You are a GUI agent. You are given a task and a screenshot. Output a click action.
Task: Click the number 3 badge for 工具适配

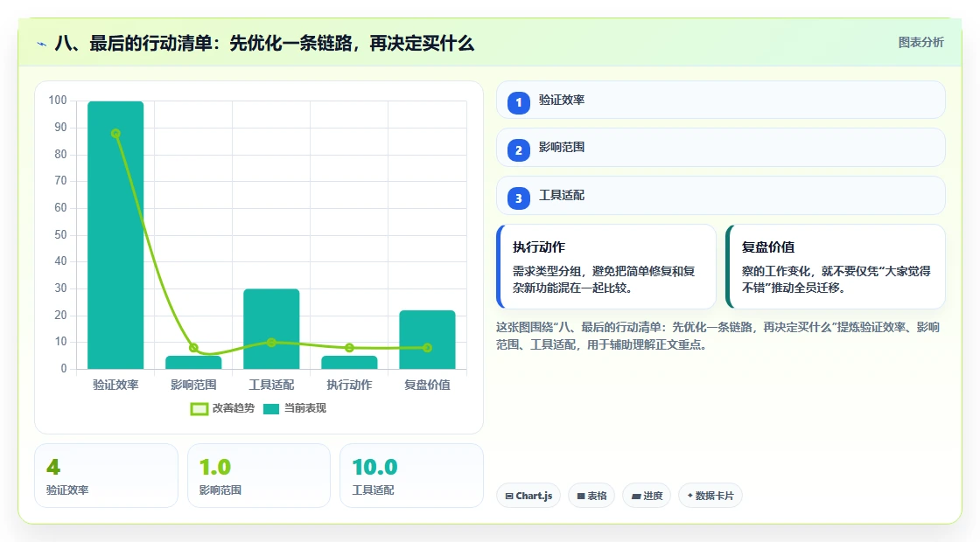click(518, 198)
